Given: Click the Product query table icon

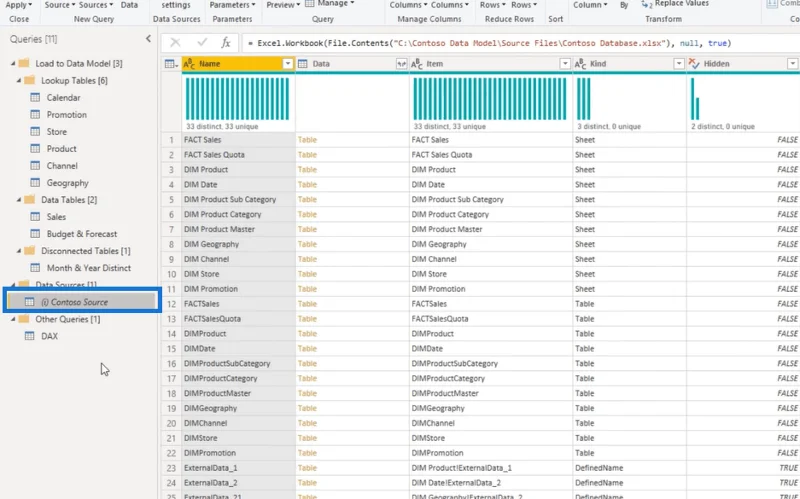Looking at the screenshot, I should [35, 148].
